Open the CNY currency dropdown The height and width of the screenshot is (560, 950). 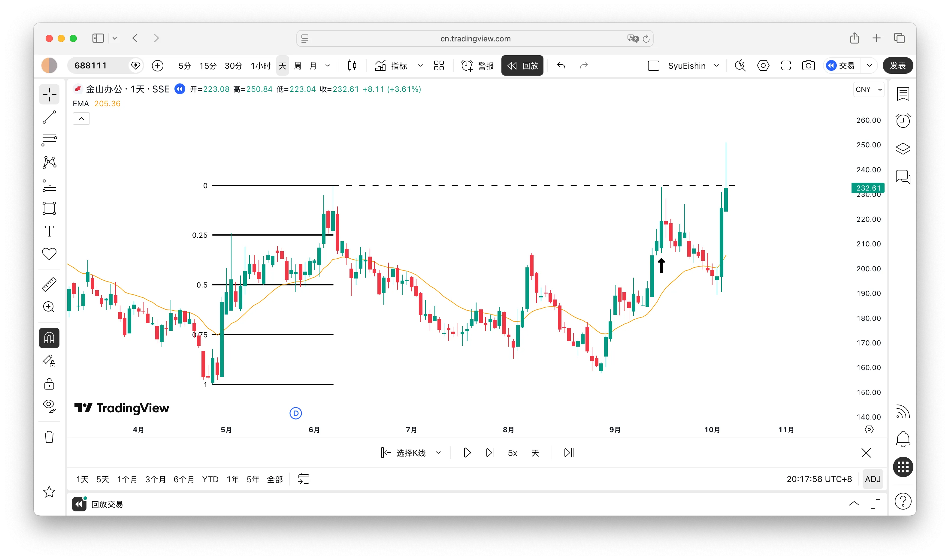coord(868,89)
